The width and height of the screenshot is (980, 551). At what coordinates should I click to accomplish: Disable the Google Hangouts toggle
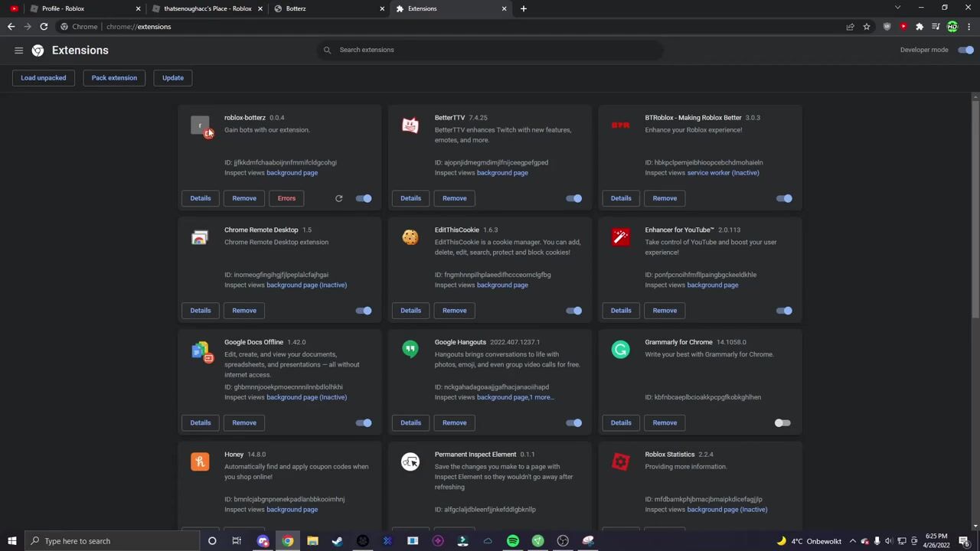tap(574, 422)
